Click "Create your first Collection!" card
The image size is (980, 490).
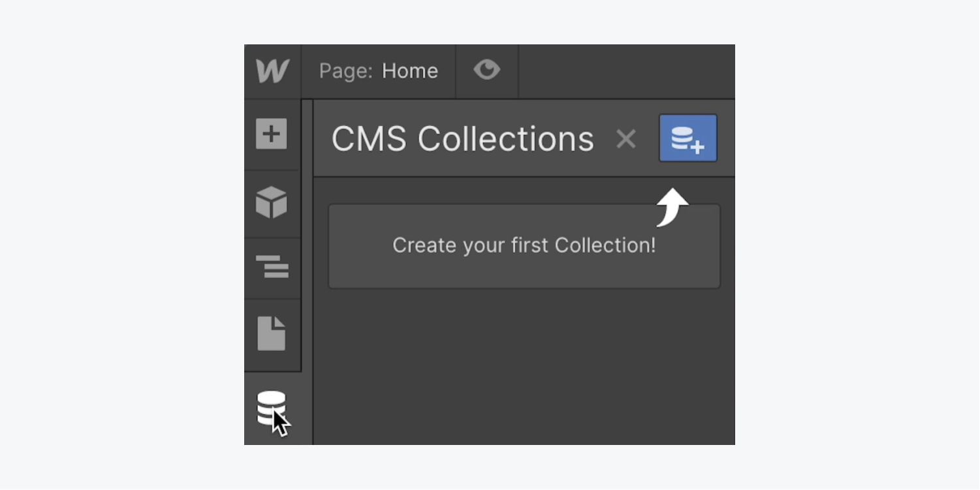click(x=524, y=246)
